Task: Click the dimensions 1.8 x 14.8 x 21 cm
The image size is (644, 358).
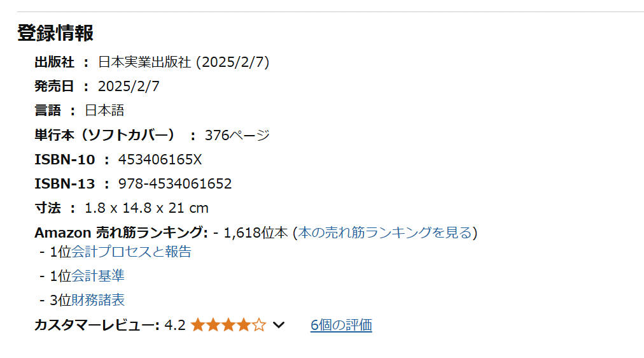Action: 146,208
